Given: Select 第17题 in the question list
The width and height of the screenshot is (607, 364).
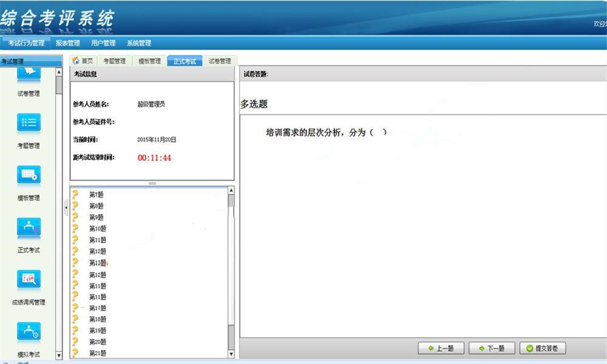Looking at the screenshot, I should (x=98, y=308).
